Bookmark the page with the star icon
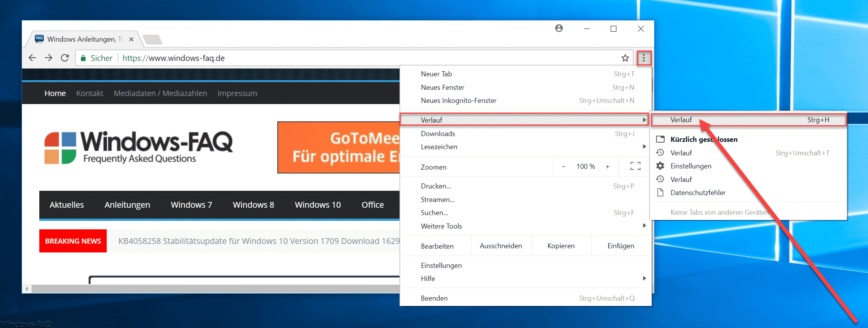Viewport: 868px width, 328px height. [625, 58]
